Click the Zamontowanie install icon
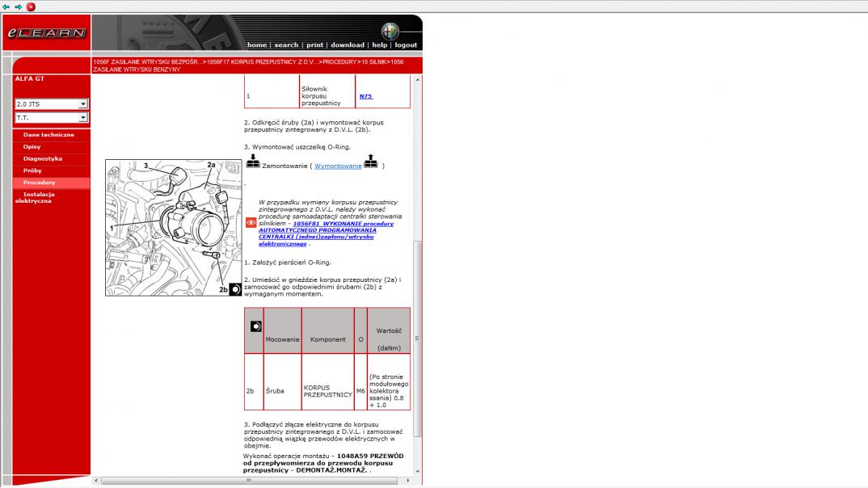868x488 pixels. tap(253, 162)
